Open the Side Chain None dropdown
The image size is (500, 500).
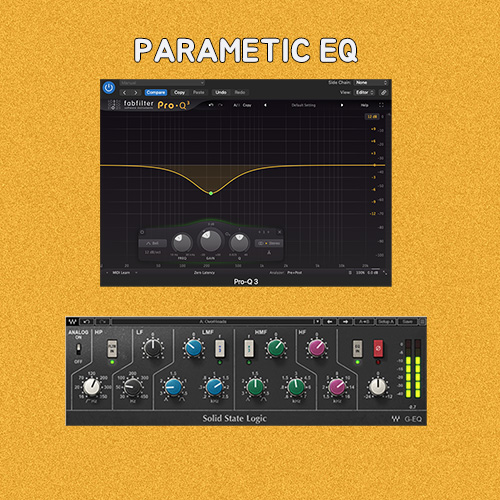click(371, 82)
